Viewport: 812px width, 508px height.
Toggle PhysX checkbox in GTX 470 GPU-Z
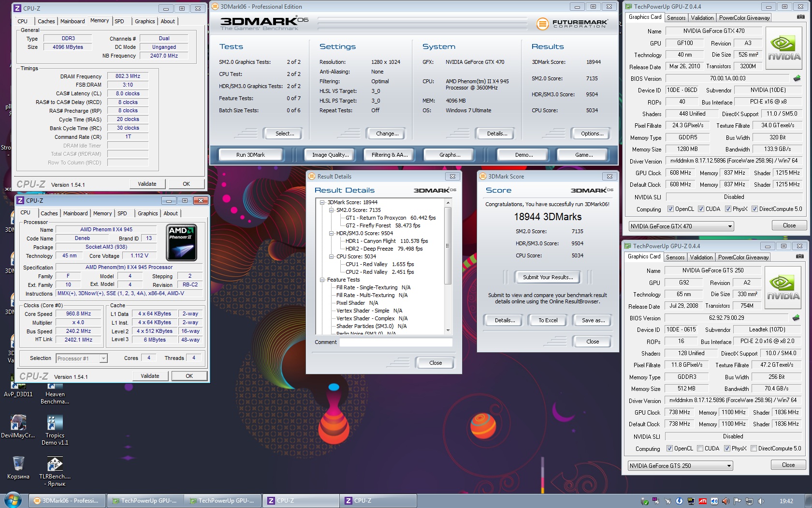pos(728,209)
